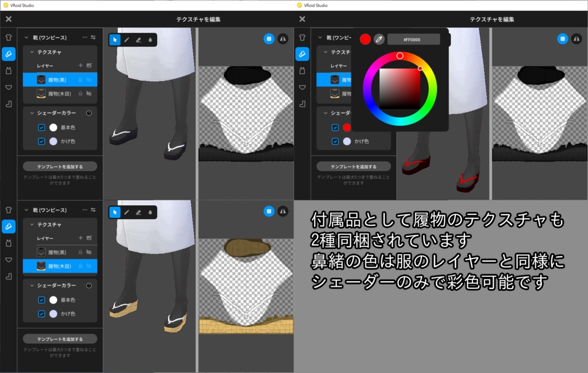Enable 基本色 in the lower shader panel

[x=40, y=299]
